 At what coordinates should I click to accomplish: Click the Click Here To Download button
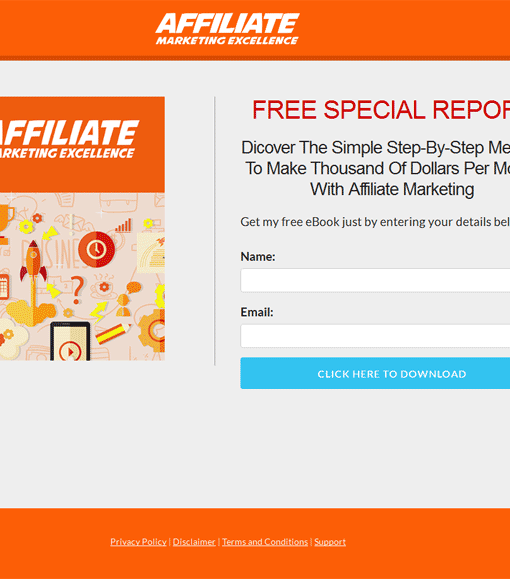[x=375, y=373]
